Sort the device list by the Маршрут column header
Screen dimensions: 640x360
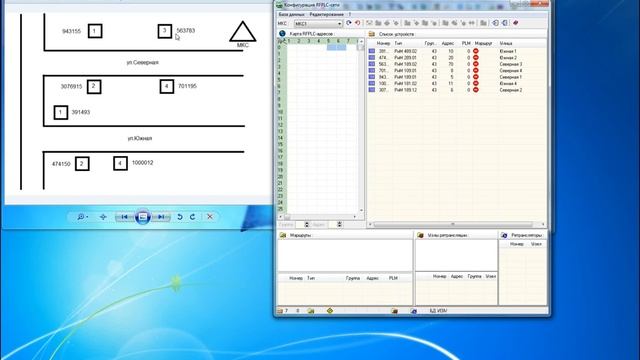(484, 43)
